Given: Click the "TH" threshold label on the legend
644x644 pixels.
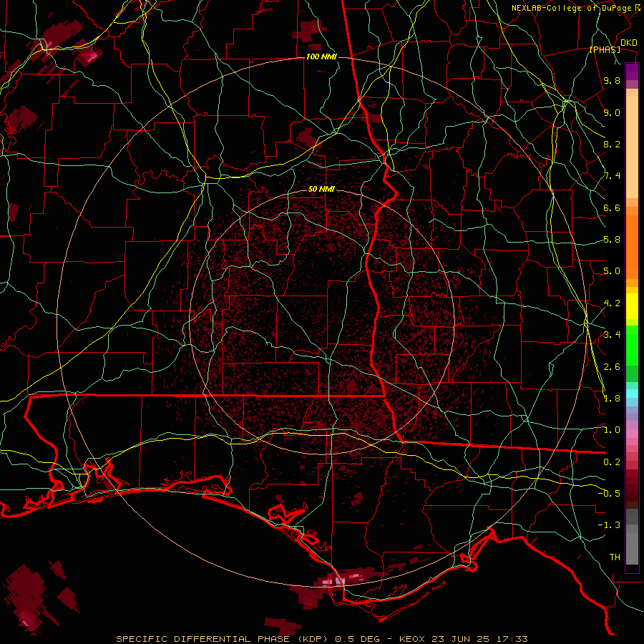Looking at the screenshot, I should tap(615, 557).
